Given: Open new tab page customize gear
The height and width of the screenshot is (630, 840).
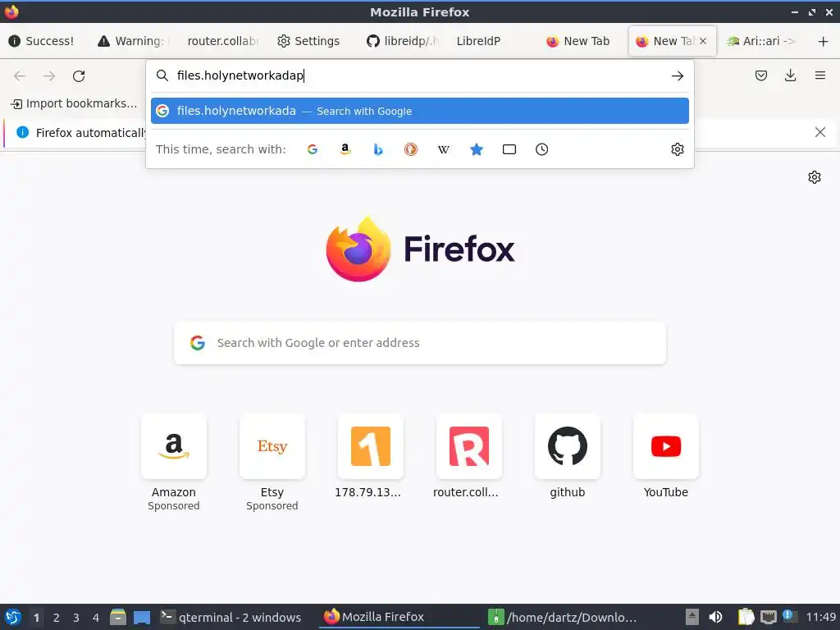Looking at the screenshot, I should [815, 177].
